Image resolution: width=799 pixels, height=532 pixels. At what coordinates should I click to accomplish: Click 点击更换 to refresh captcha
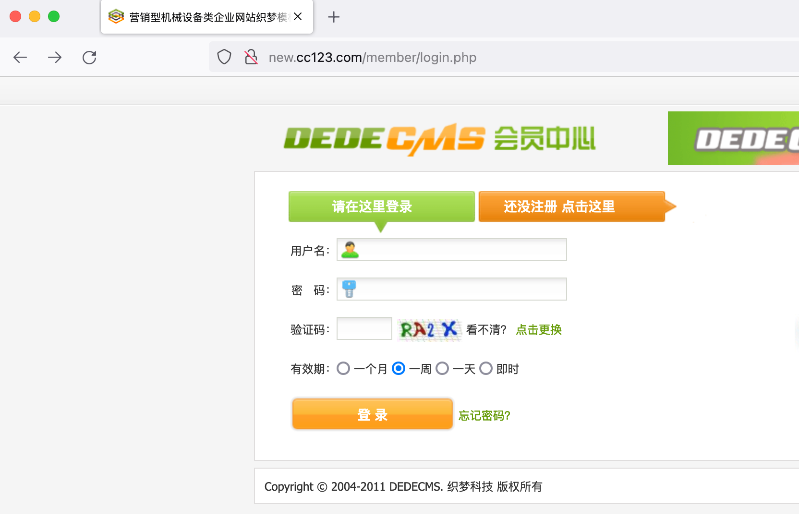pos(539,330)
